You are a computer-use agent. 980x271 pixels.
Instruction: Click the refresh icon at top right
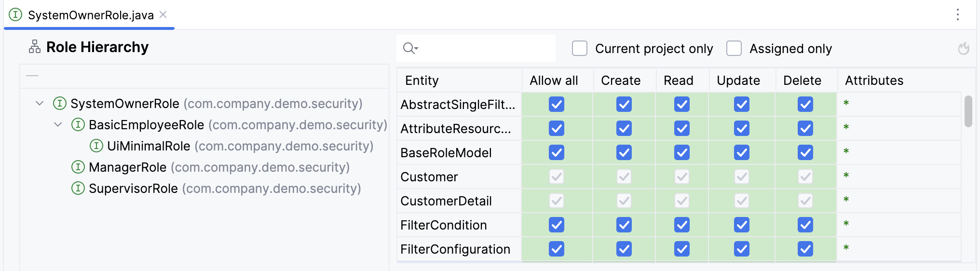coord(963,49)
